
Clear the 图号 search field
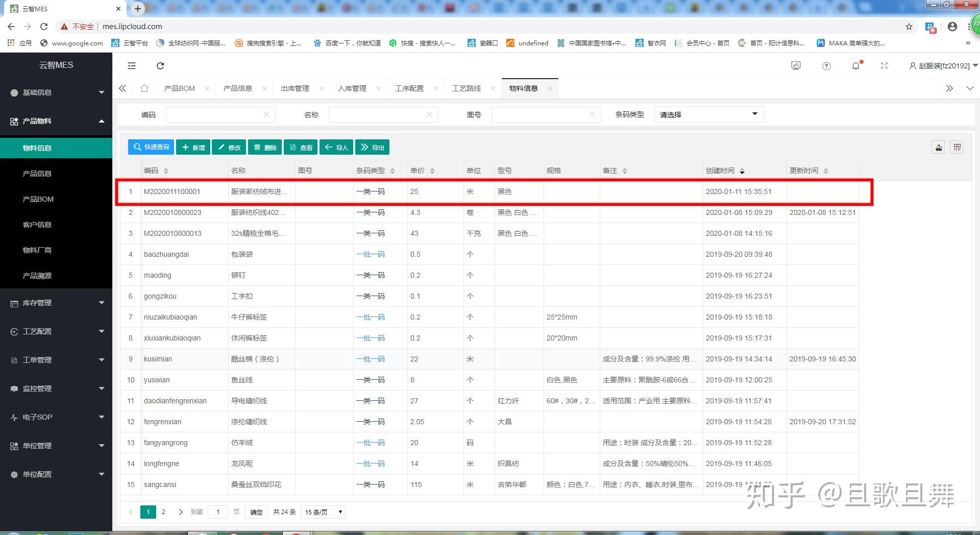592,114
